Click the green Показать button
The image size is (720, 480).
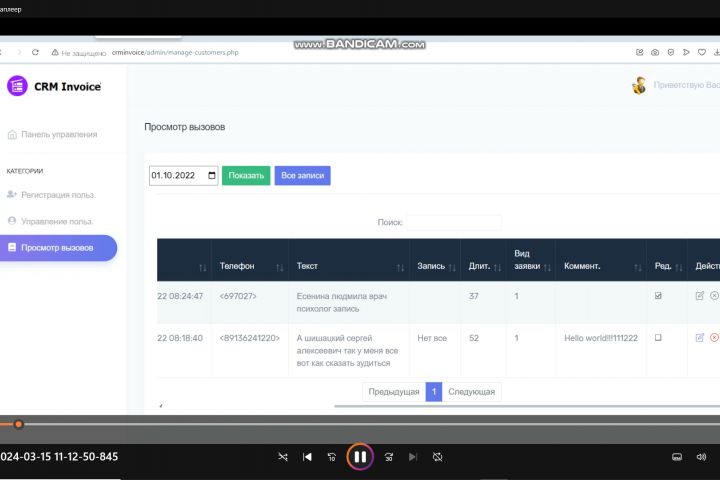pyautogui.click(x=246, y=175)
